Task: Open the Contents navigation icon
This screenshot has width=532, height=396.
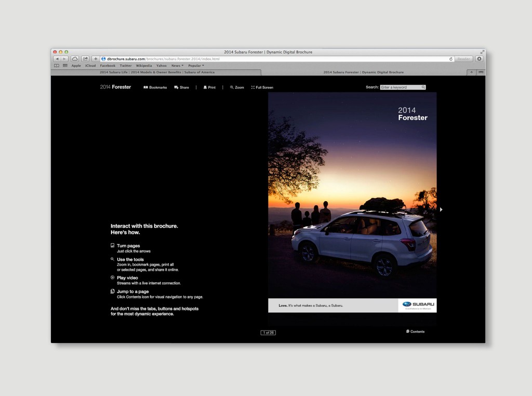Action: tap(415, 332)
